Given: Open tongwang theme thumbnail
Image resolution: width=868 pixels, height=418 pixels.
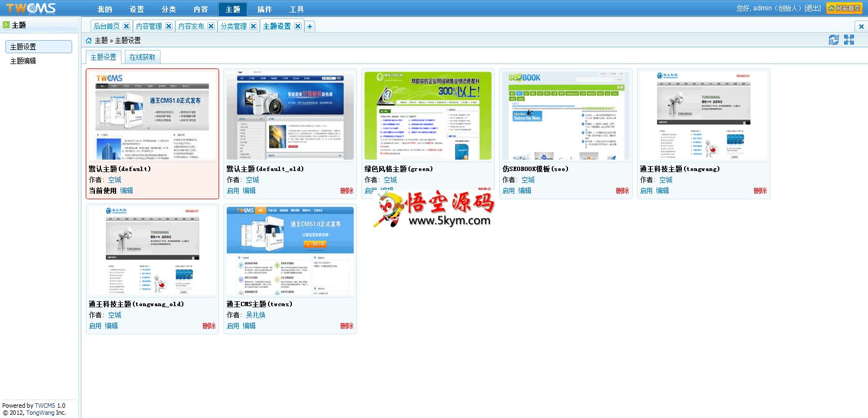Looking at the screenshot, I should (704, 116).
